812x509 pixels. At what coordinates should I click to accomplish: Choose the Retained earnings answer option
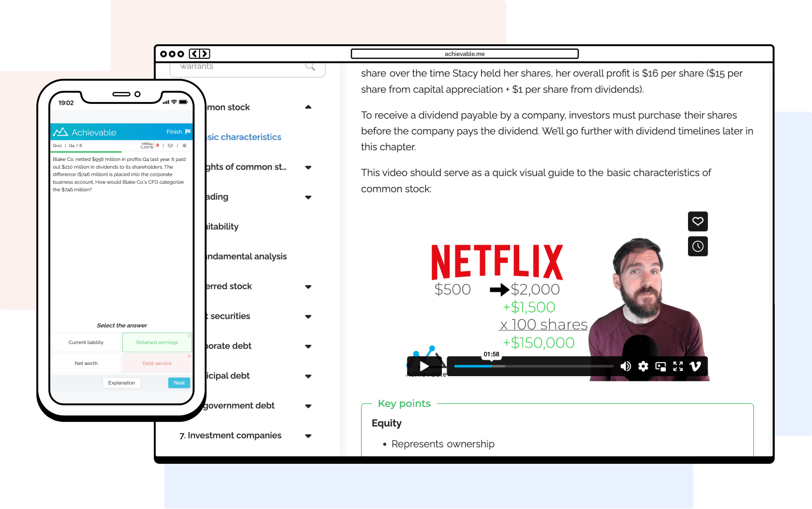point(157,343)
